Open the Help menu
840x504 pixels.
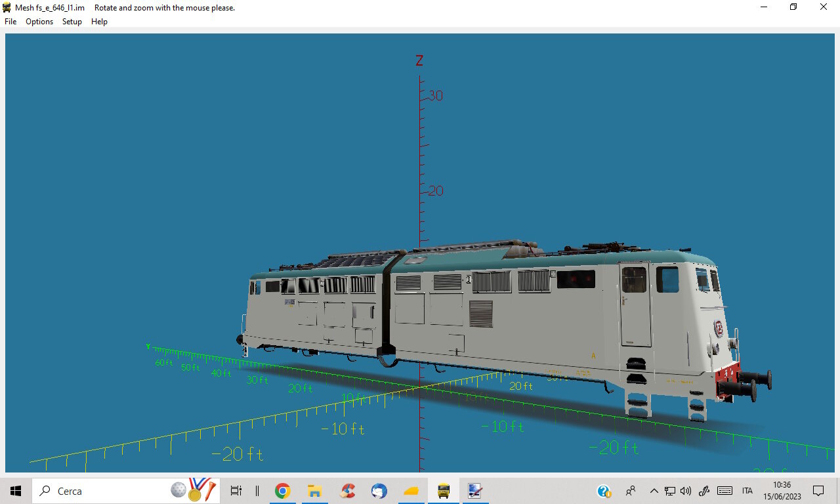point(99,22)
